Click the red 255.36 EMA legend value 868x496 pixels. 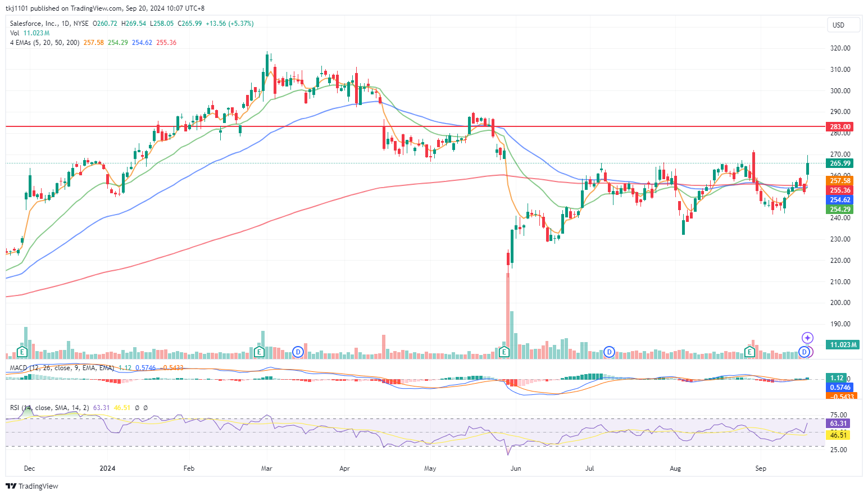166,43
